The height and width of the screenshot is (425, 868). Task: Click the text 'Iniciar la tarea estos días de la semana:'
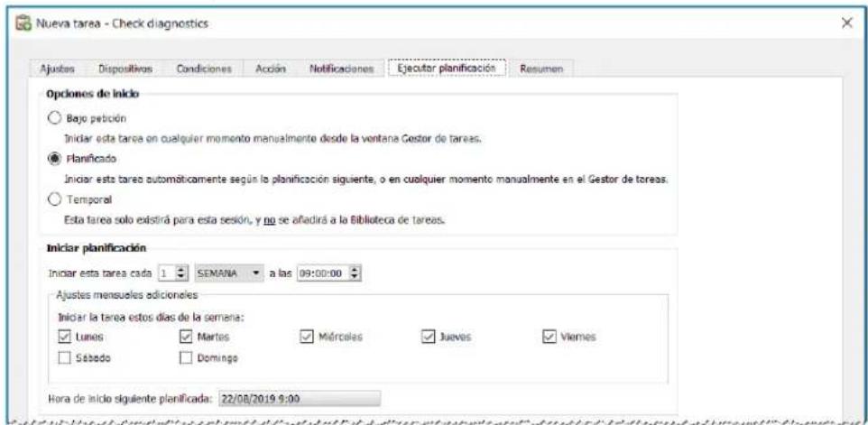pyautogui.click(x=152, y=319)
